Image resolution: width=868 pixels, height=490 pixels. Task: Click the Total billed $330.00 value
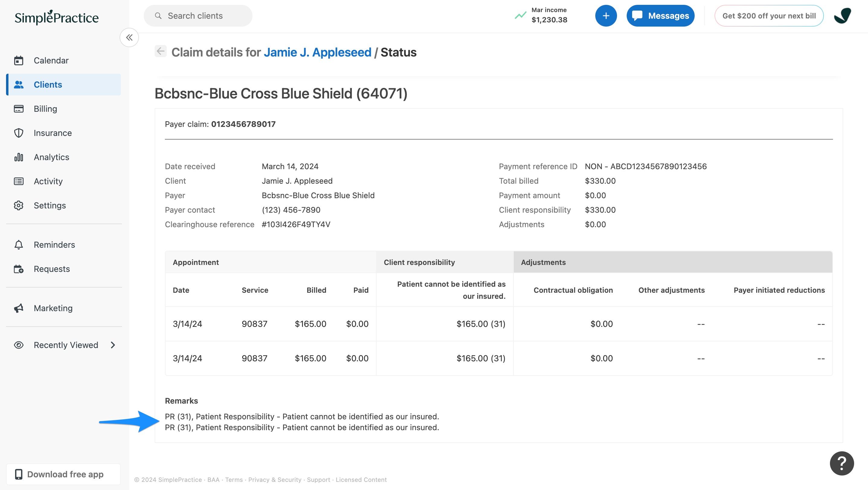[600, 181]
